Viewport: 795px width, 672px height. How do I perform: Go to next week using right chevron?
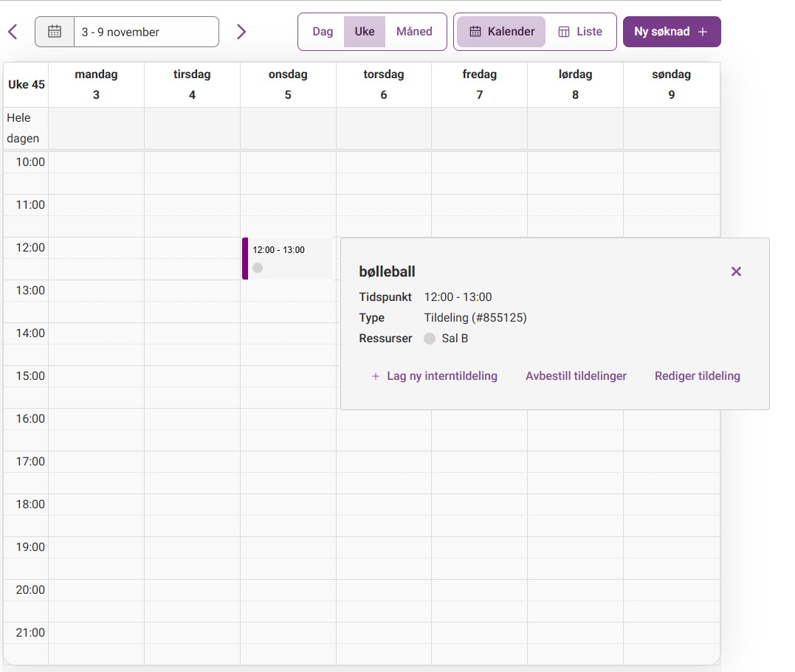pos(241,32)
